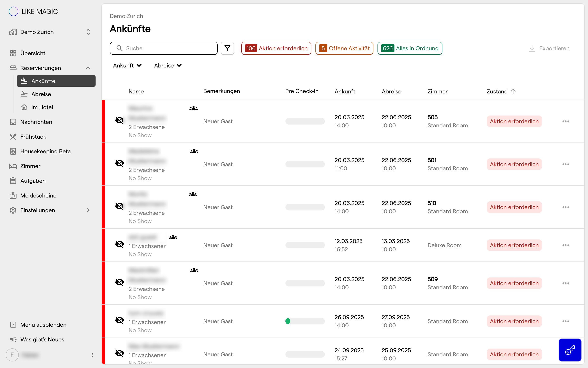The height and width of the screenshot is (368, 588).
Task: Sort by the Zimmer column header
Action: point(437,92)
